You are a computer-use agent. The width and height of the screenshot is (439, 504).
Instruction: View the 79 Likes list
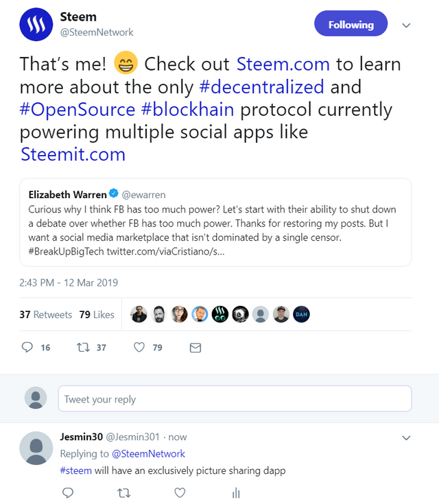coord(97,314)
